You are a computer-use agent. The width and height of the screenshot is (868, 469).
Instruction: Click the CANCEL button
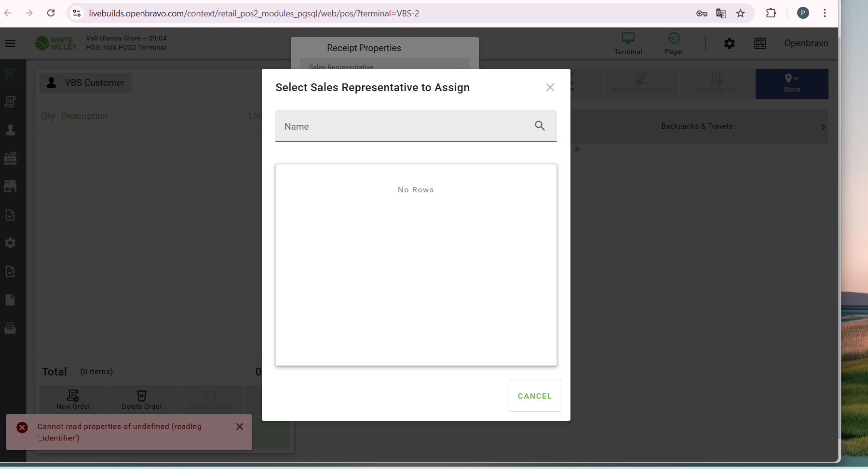pyautogui.click(x=535, y=396)
